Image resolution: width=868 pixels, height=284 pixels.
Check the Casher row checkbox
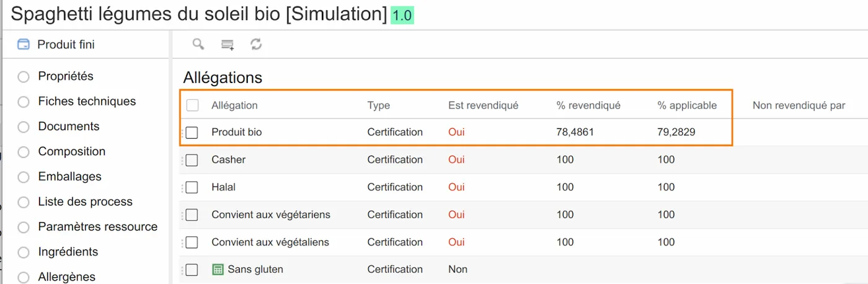192,160
